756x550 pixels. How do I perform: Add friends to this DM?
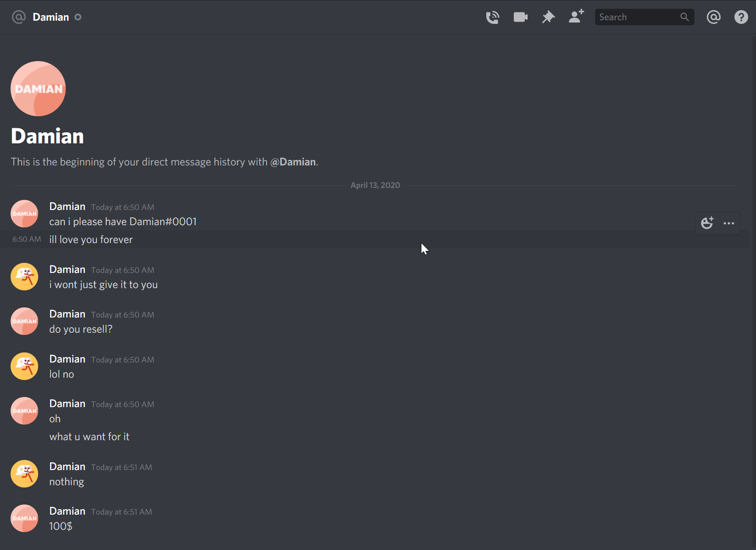(576, 17)
